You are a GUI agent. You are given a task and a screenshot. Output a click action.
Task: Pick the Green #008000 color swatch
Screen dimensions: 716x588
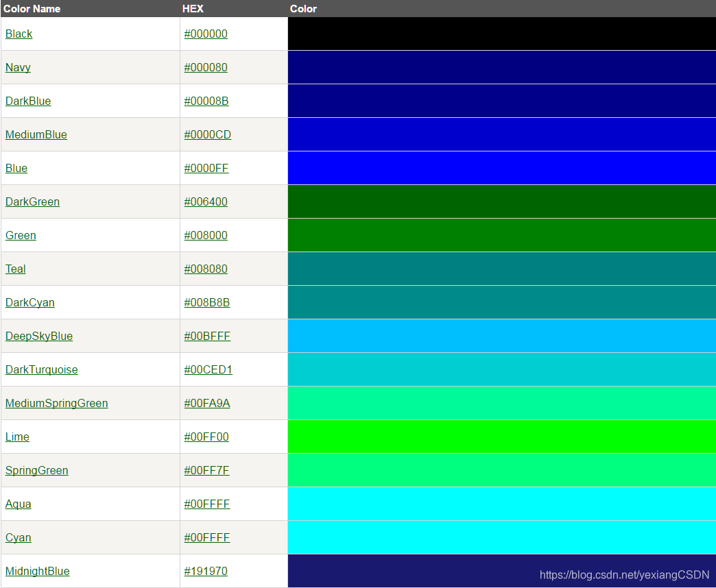502,235
